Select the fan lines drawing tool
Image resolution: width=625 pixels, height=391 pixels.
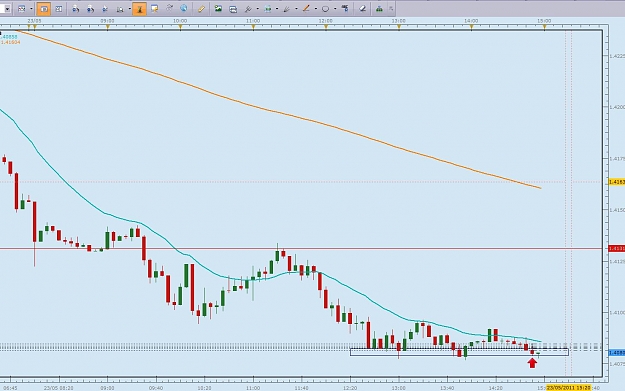coord(287,8)
